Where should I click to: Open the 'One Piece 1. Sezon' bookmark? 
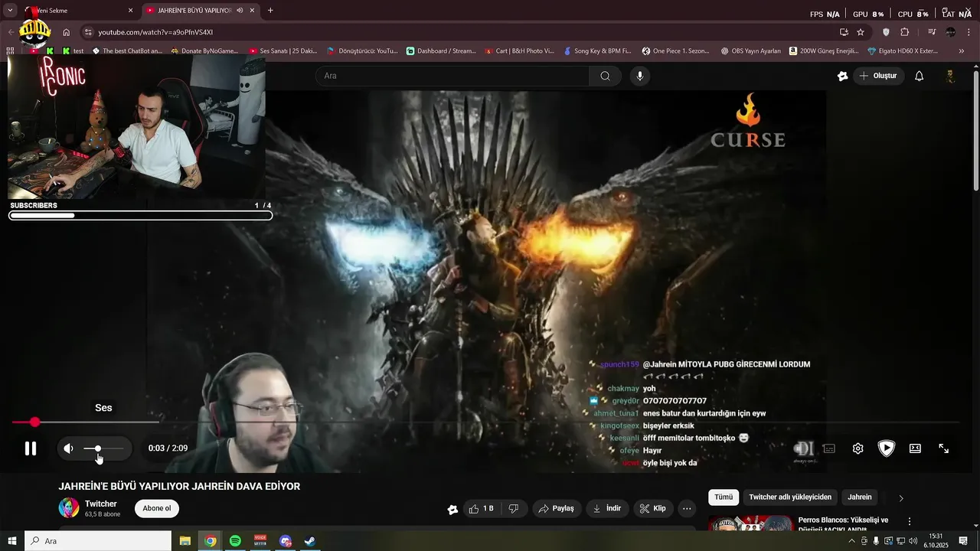click(x=677, y=51)
